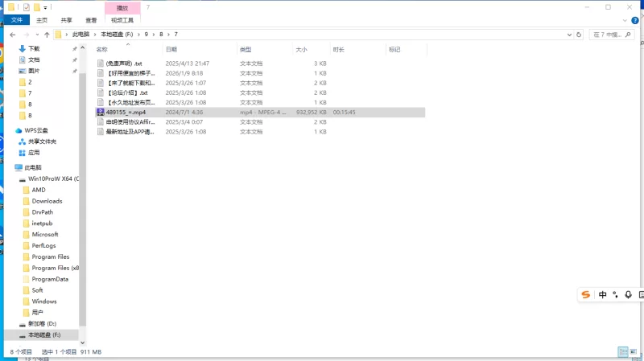Image resolution: width=644 pixels, height=361 pixels.
Task: Open the AMD folder in sidebar
Action: pyautogui.click(x=39, y=190)
